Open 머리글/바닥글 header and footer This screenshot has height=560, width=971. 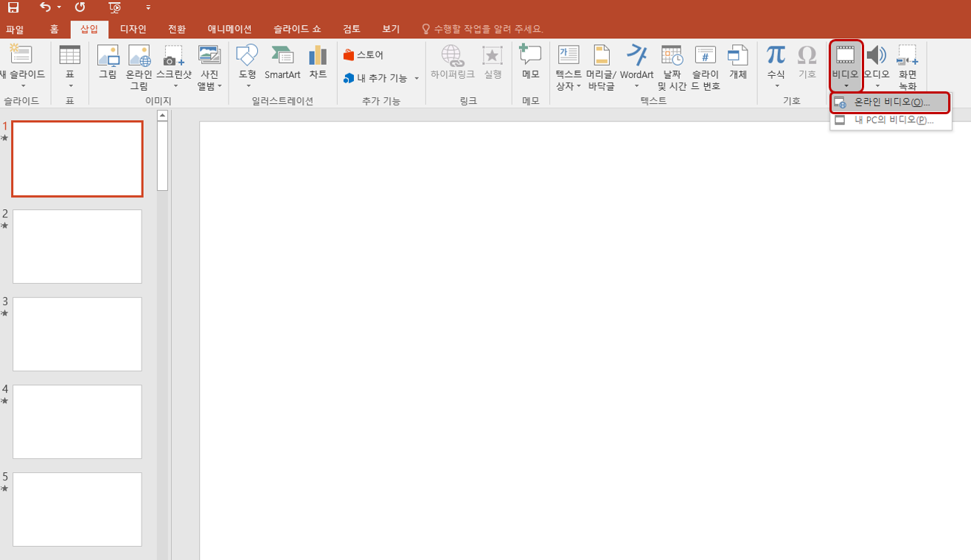click(x=602, y=67)
